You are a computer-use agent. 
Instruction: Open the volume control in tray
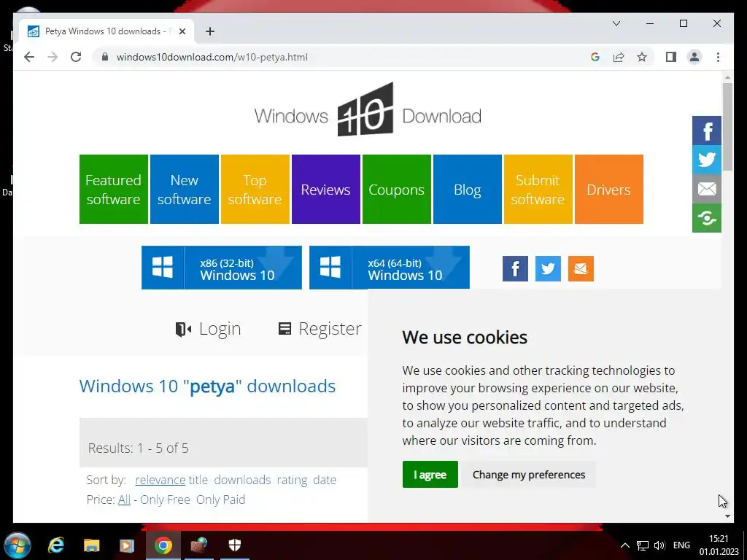(x=659, y=545)
